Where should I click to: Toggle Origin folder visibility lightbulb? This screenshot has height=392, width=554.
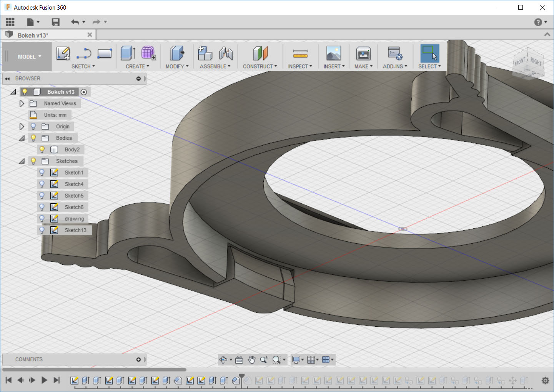(x=33, y=126)
